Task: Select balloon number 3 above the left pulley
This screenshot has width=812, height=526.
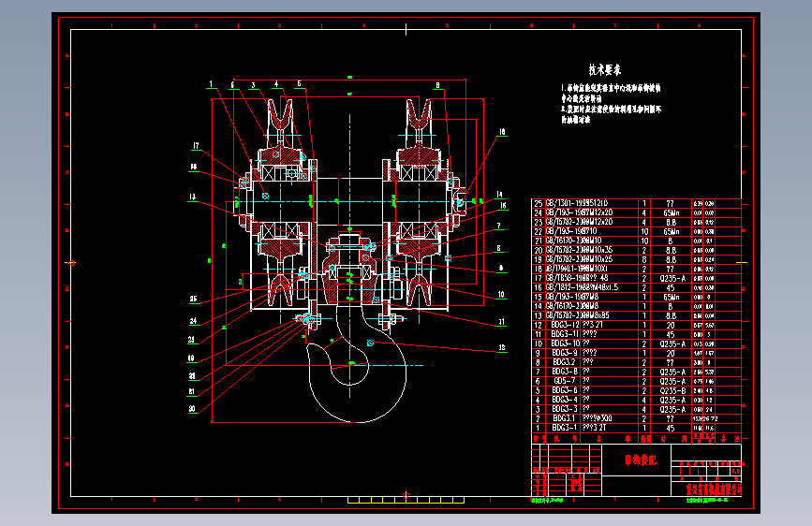Action: [x=253, y=85]
